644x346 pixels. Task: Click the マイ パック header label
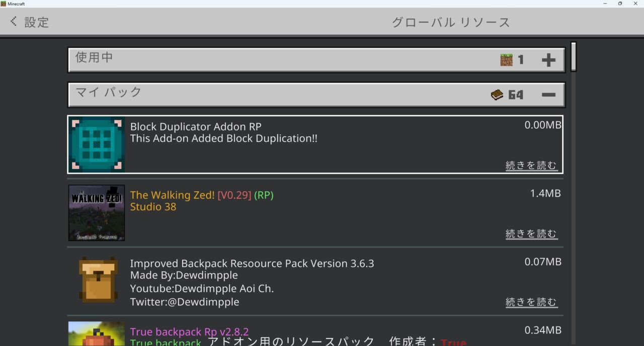click(x=109, y=92)
